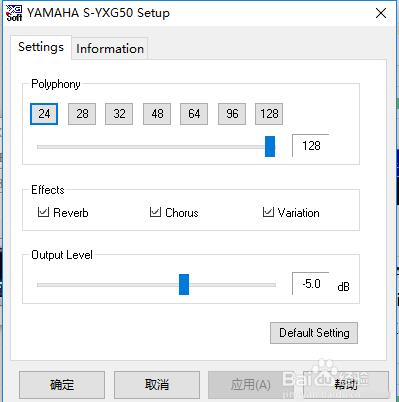
Task: Click the XG Soft title bar icon
Action: [14, 13]
